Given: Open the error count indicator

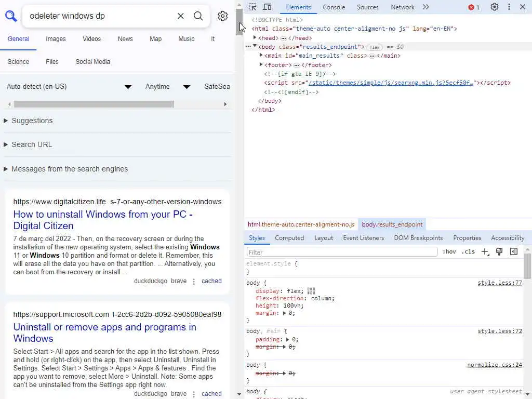Looking at the screenshot, I should (x=474, y=7).
